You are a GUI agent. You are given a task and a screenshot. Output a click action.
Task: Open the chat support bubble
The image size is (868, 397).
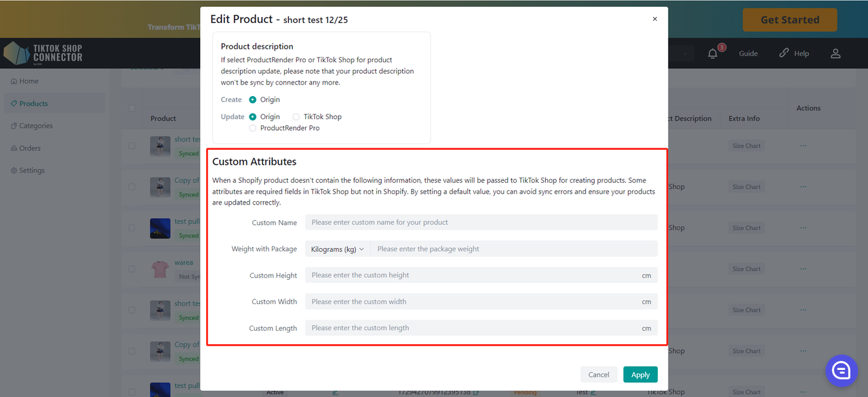842,370
